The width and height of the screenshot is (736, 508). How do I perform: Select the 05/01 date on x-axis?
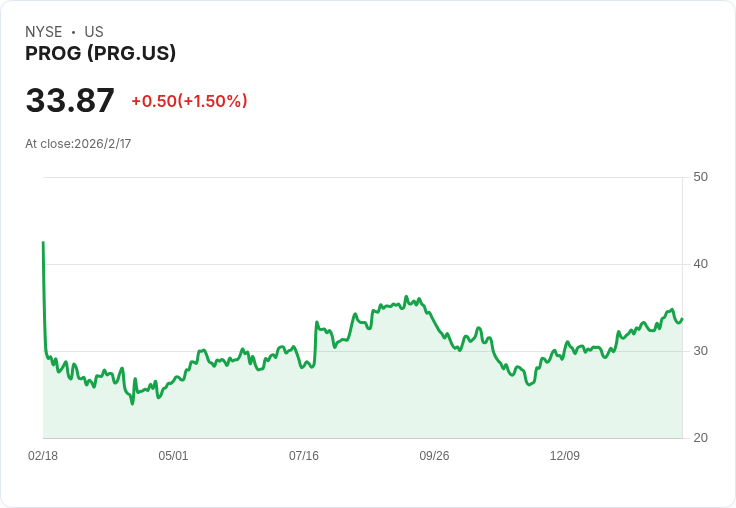(173, 456)
